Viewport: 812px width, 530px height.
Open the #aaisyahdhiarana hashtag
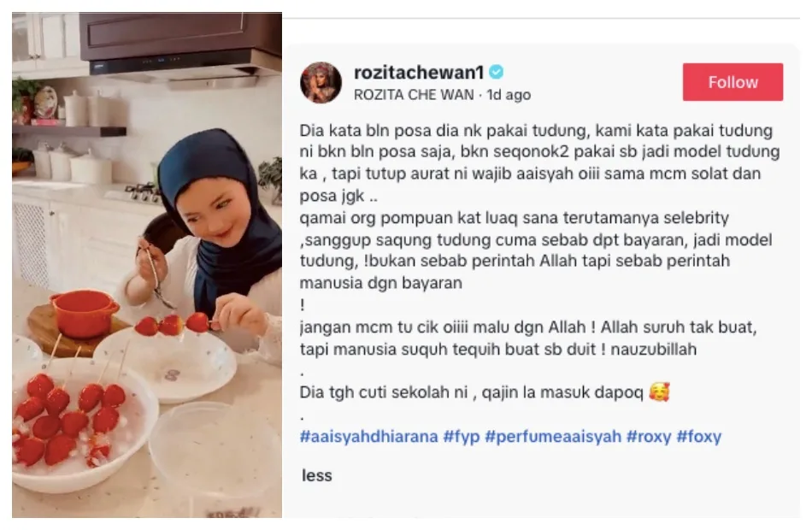(368, 437)
